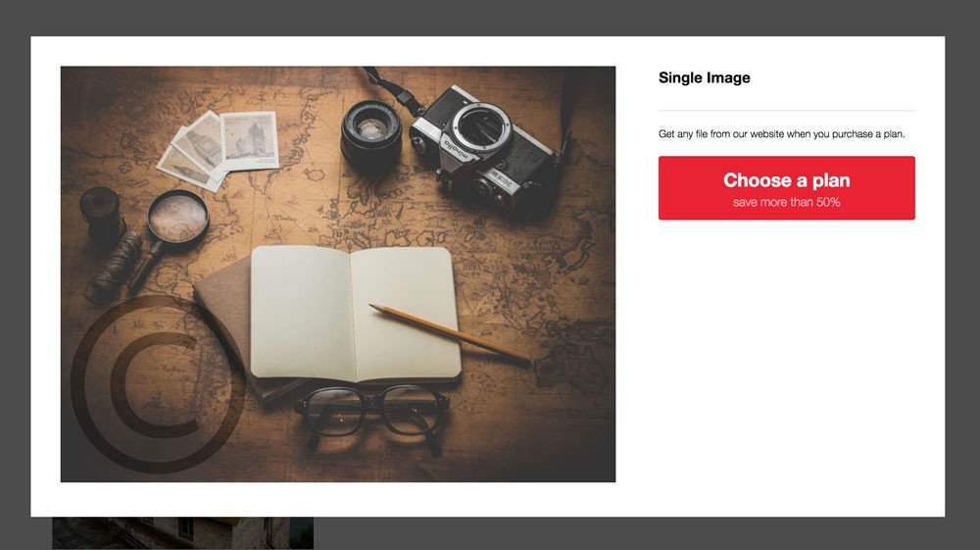Viewport: 980px width, 550px height.
Task: Click the divider line under Single Image
Action: (786, 111)
